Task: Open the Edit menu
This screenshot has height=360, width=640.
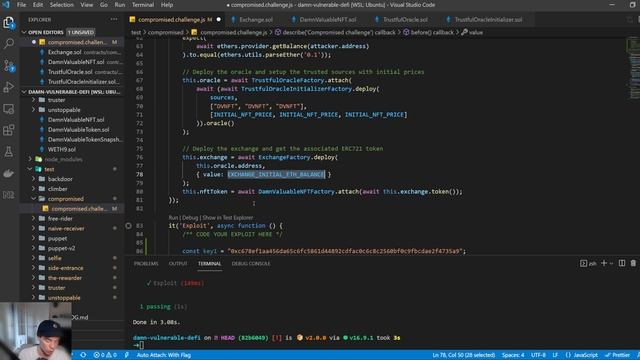Action: (x=38, y=5)
